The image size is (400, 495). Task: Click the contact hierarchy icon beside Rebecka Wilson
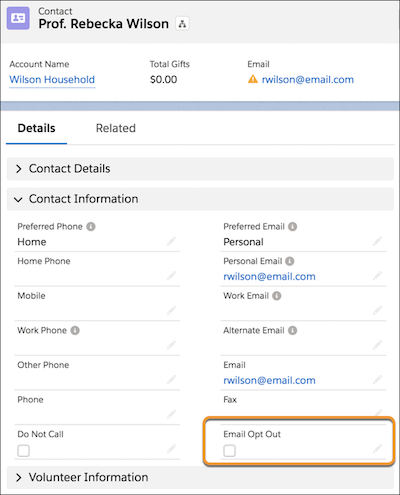click(182, 24)
